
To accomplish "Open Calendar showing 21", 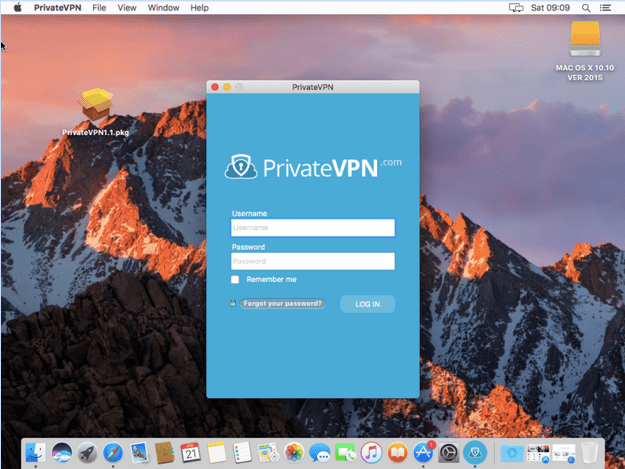I will [191, 453].
